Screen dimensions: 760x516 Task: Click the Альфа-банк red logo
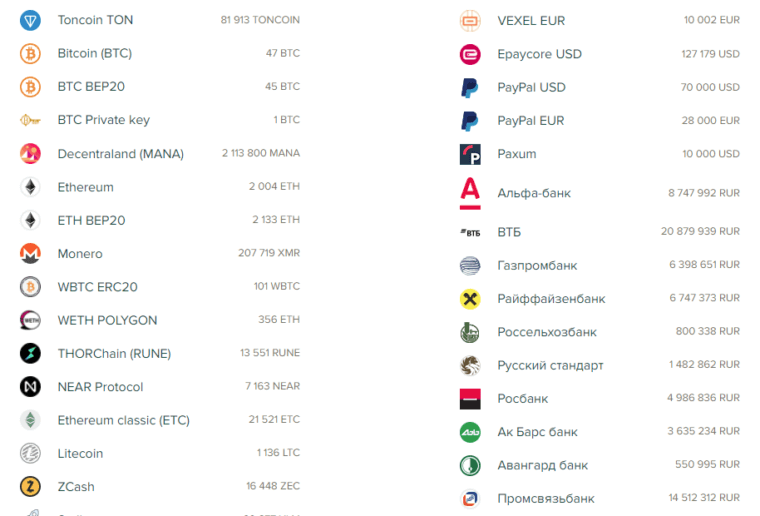[469, 192]
